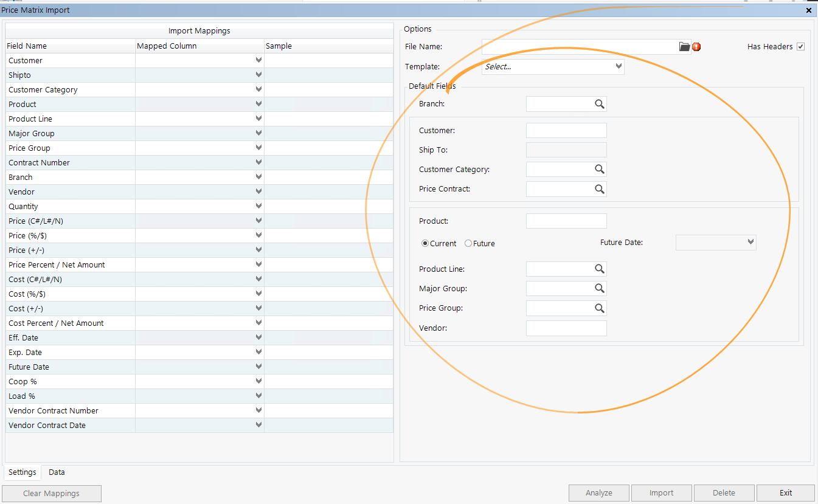
Task: Open the file browser folder icon
Action: click(x=684, y=46)
